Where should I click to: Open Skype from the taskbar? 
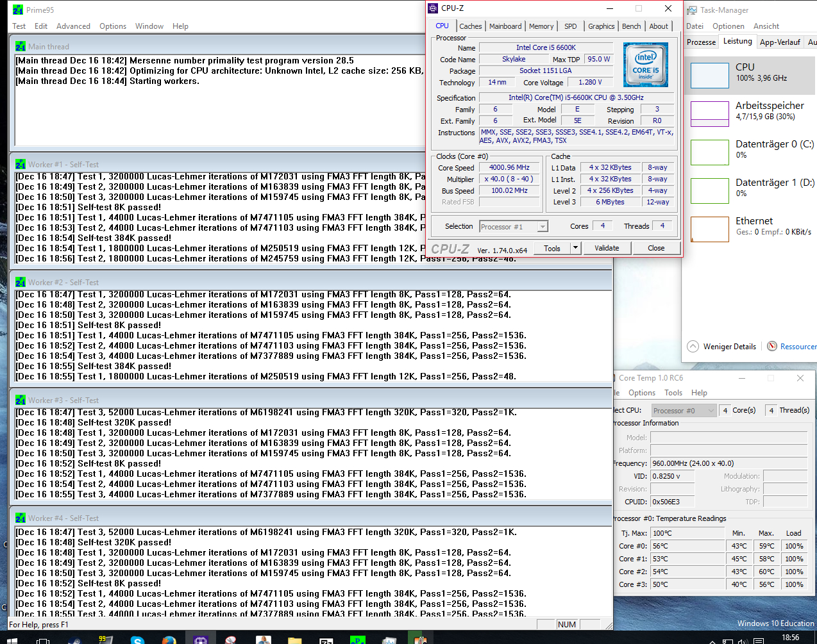click(x=137, y=640)
